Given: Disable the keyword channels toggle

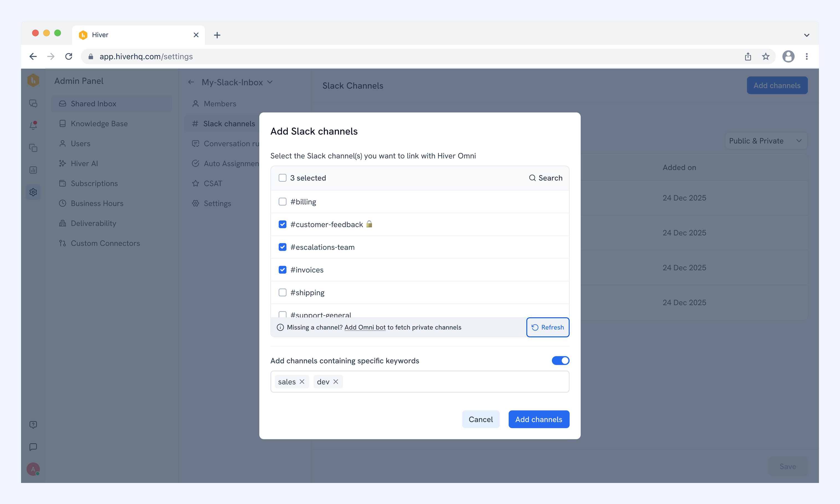Looking at the screenshot, I should [560, 361].
